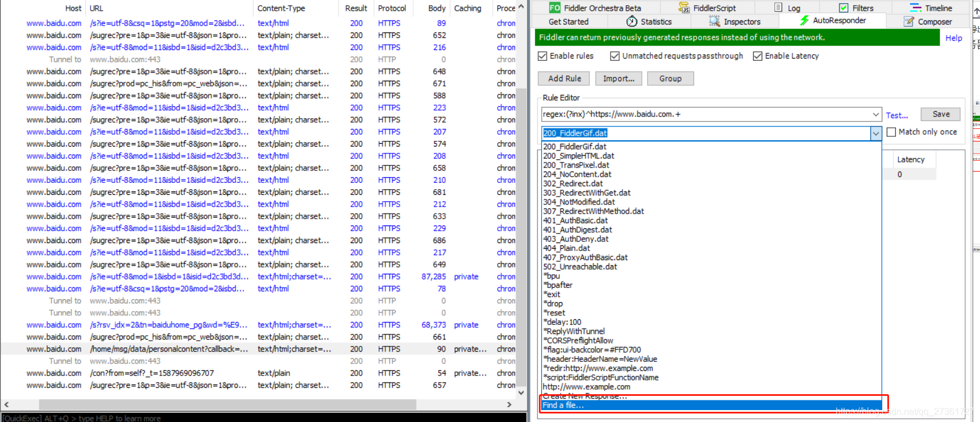Open the Inspectors tab
This screenshot has width=980, height=422.
click(x=734, y=22)
